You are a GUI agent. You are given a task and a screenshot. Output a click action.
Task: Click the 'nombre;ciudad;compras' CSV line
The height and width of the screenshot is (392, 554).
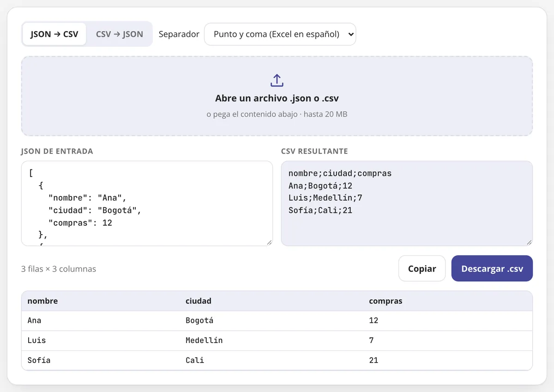tap(340, 174)
